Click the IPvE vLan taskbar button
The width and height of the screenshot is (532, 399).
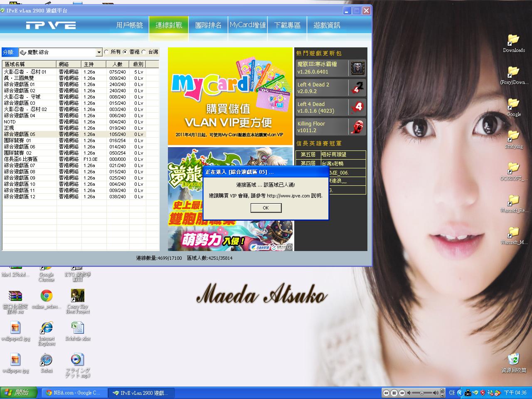(x=141, y=393)
